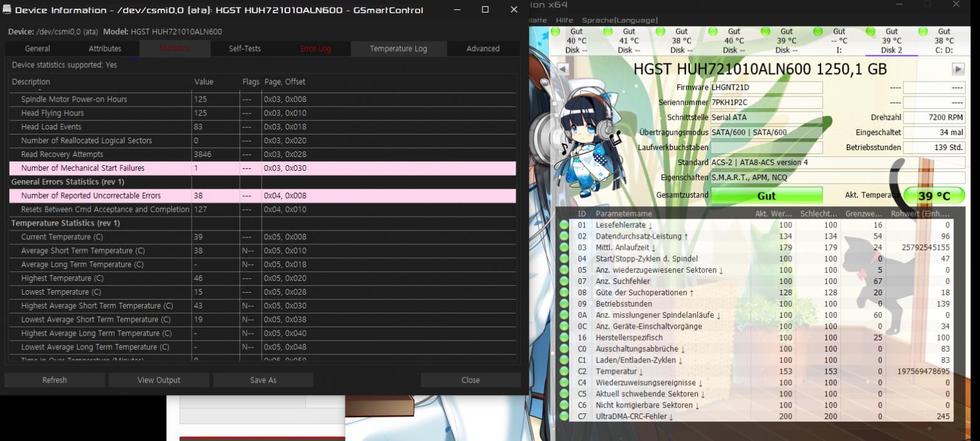The height and width of the screenshot is (441, 980).
Task: Sort by the Flags column header
Action: tap(251, 82)
